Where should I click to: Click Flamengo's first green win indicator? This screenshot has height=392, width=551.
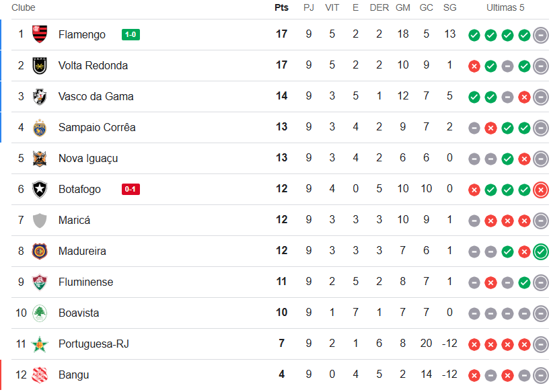474,36
